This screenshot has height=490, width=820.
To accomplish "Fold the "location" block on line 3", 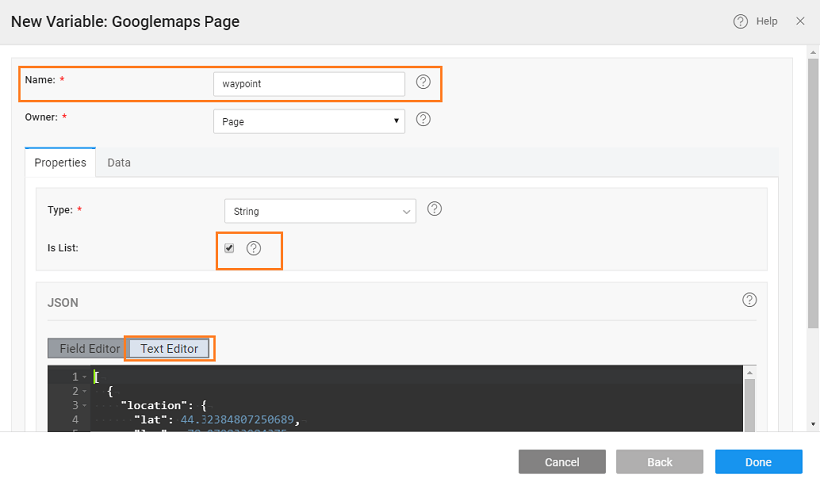I will pos(83,405).
